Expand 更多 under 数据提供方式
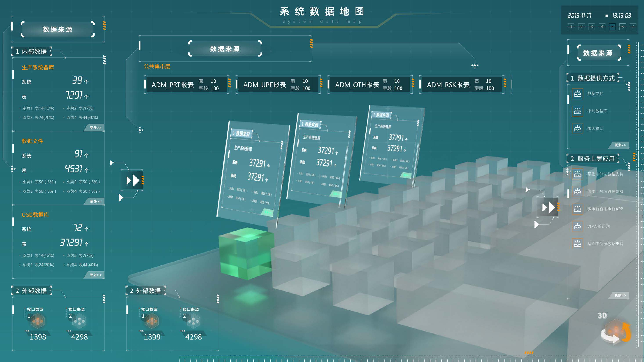 [x=620, y=145]
